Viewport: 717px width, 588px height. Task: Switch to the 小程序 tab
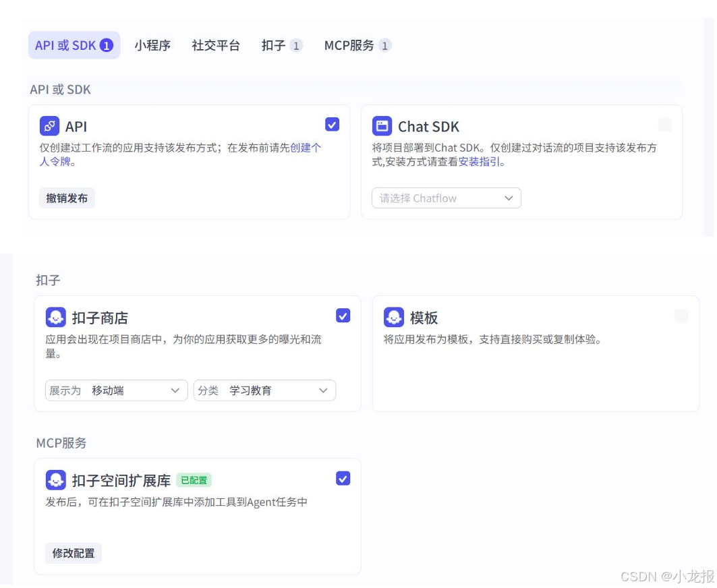[x=153, y=45]
